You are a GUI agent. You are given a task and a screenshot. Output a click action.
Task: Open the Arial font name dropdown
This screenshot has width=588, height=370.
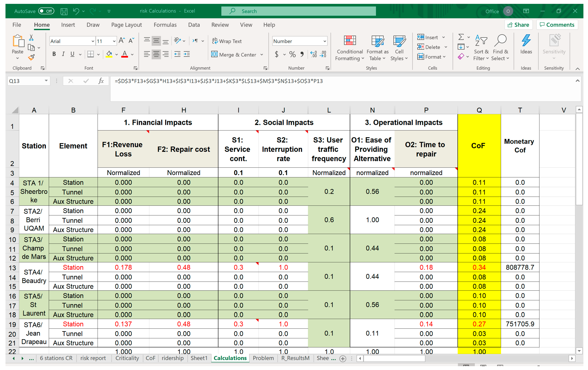pos(93,41)
